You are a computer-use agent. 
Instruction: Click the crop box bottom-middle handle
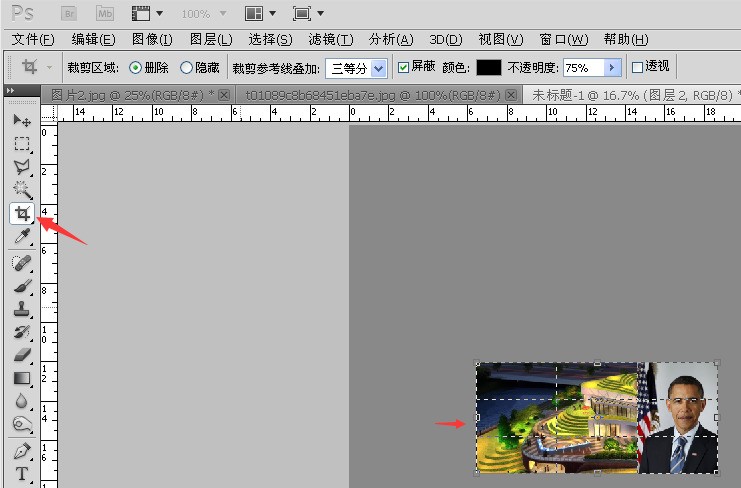click(597, 472)
